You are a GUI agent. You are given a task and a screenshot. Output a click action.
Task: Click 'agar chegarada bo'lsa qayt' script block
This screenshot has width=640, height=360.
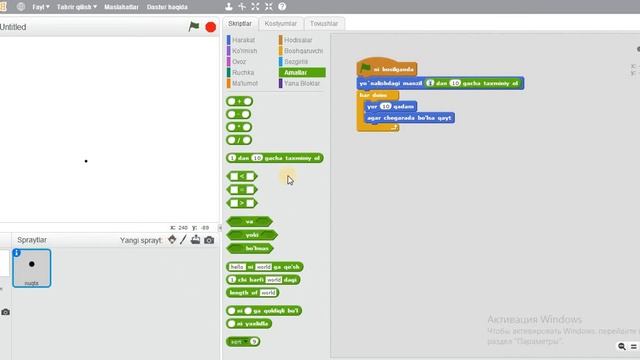(x=409, y=118)
